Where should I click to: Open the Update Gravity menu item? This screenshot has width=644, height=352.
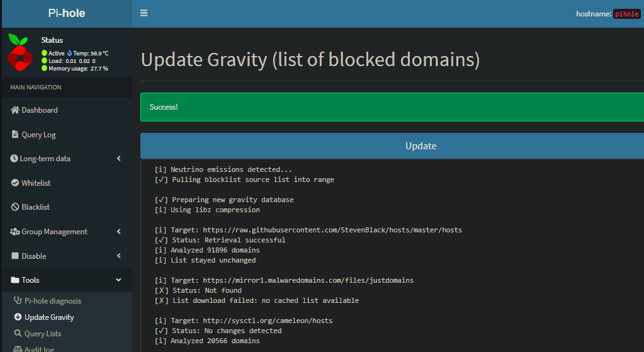click(49, 317)
